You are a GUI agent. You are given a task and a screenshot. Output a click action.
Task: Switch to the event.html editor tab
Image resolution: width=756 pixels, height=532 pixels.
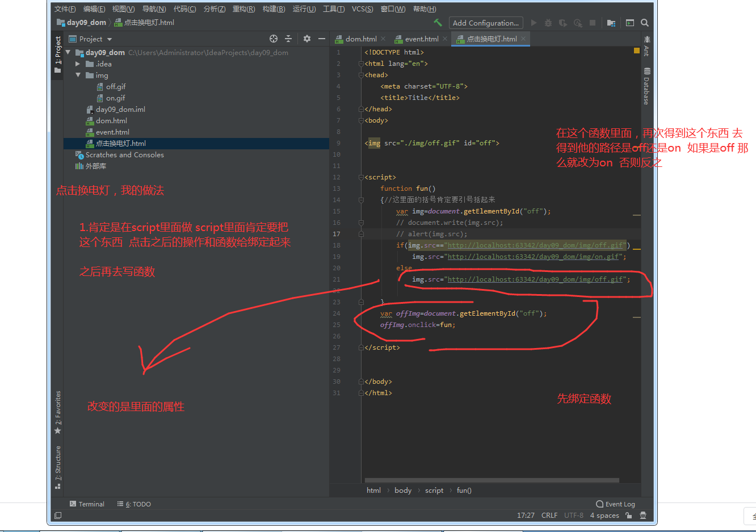coord(422,39)
